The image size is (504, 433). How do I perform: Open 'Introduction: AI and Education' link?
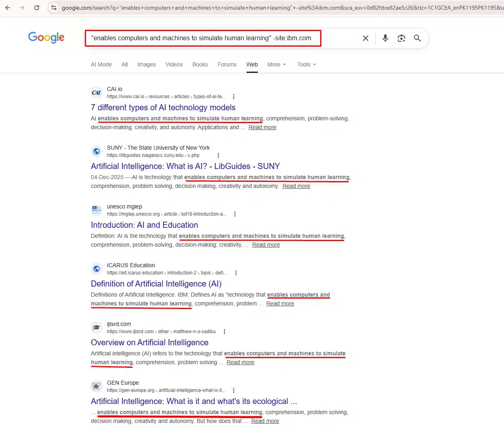point(144,225)
